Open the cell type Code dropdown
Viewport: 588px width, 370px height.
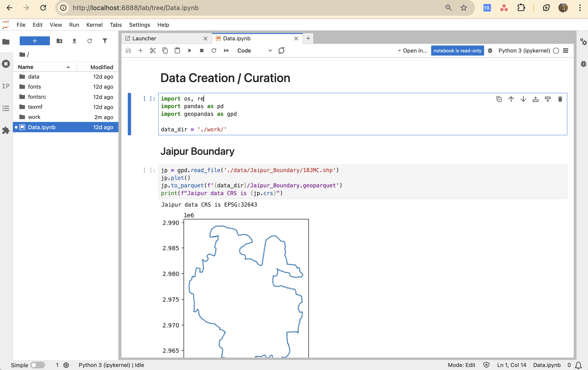(254, 51)
